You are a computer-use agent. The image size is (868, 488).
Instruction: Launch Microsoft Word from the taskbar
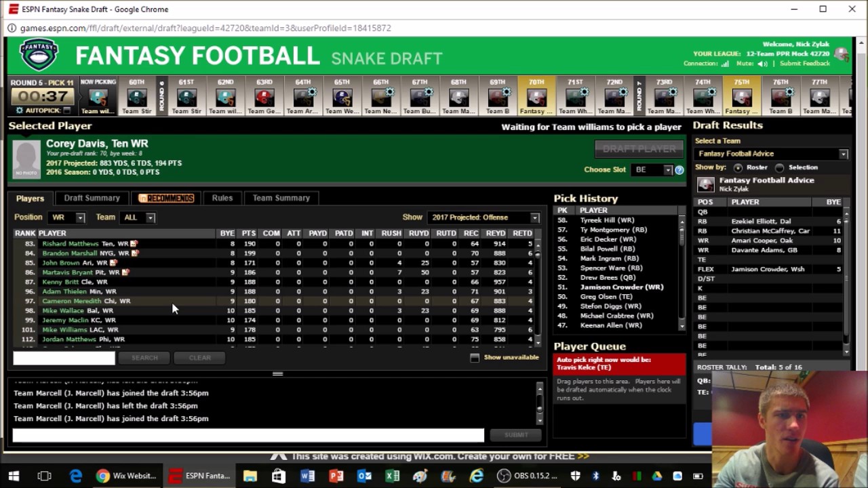pyautogui.click(x=307, y=476)
